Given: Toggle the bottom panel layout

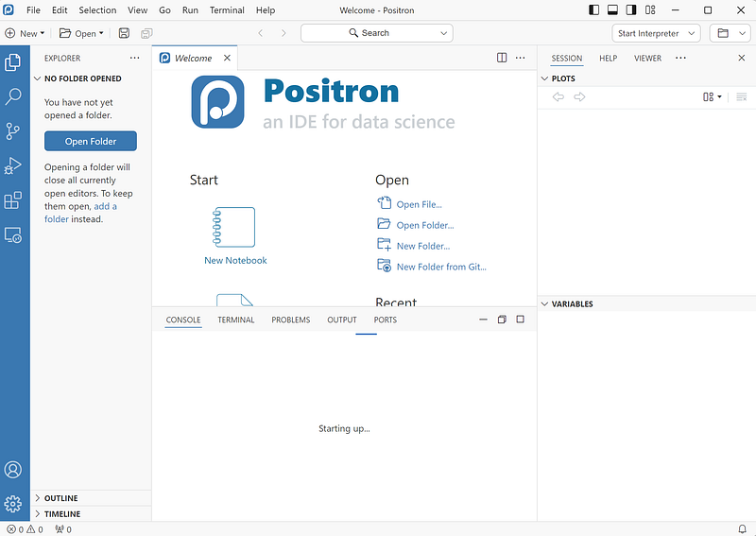Looking at the screenshot, I should point(612,10).
